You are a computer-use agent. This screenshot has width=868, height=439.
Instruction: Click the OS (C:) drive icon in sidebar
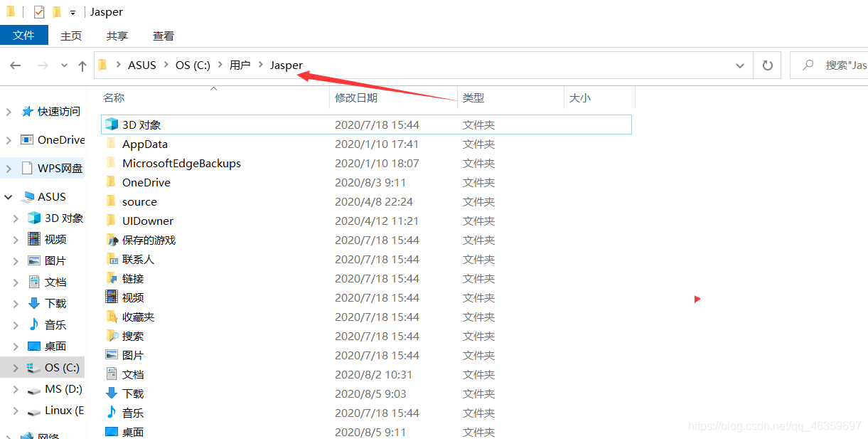pyautogui.click(x=33, y=368)
